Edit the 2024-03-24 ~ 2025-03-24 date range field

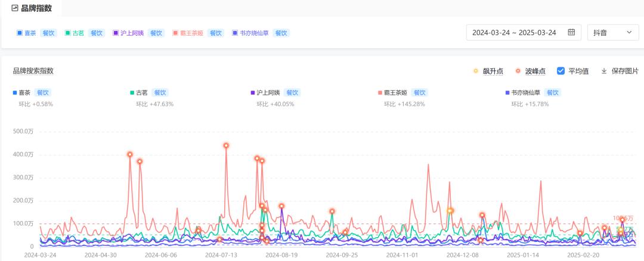524,32
